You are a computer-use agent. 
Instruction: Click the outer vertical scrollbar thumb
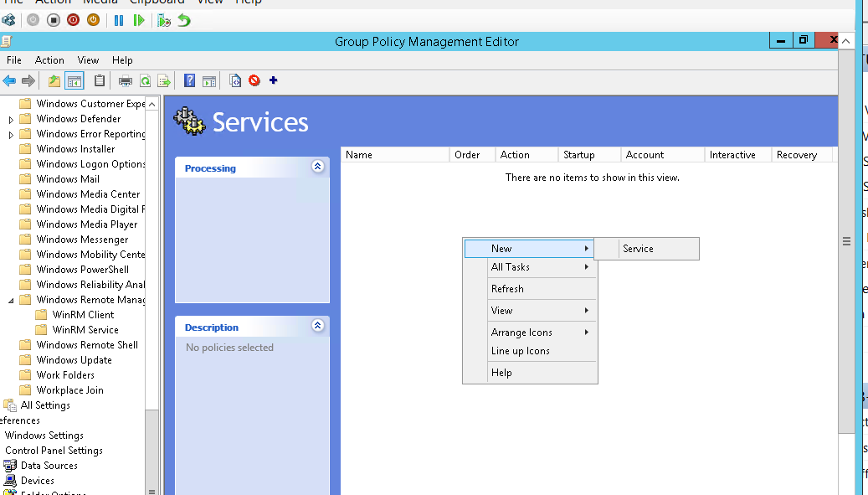(846, 241)
